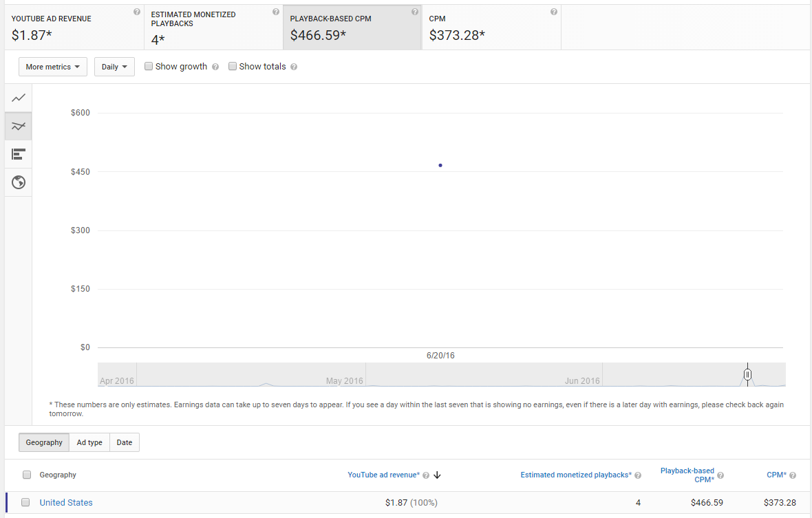The width and height of the screenshot is (812, 518).
Task: Enable the Show totals checkbox
Action: 233,67
